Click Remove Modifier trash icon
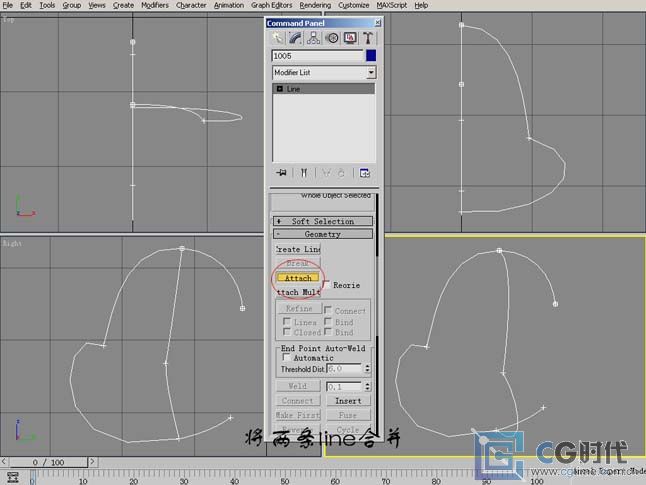Image resolution: width=646 pixels, height=485 pixels. [341, 173]
